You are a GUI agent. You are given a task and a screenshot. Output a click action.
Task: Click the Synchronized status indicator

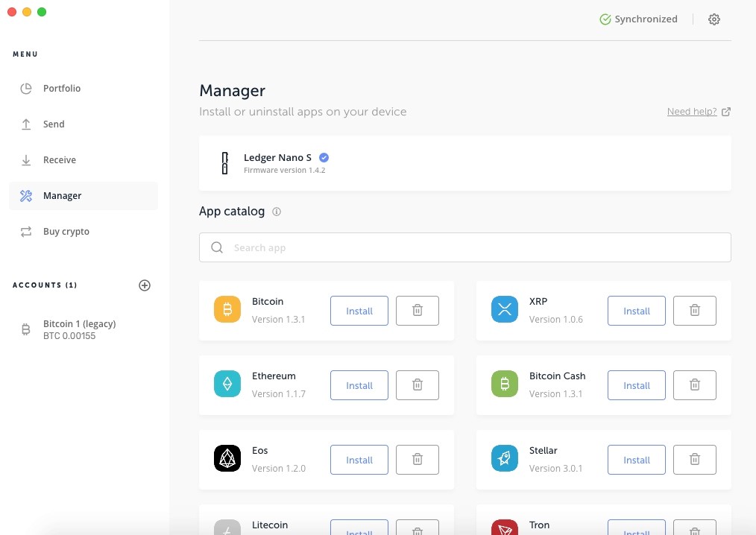pos(638,19)
